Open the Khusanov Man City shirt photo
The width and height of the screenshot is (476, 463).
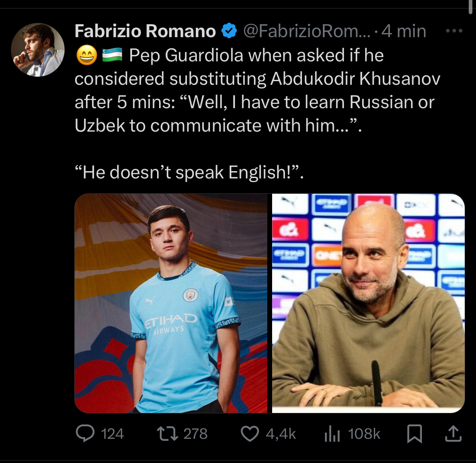point(171,303)
